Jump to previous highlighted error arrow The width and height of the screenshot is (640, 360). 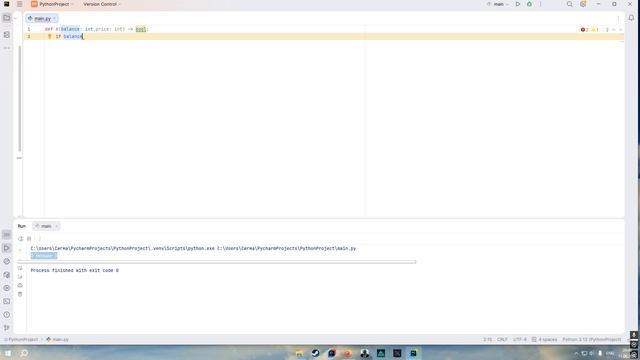point(614,30)
